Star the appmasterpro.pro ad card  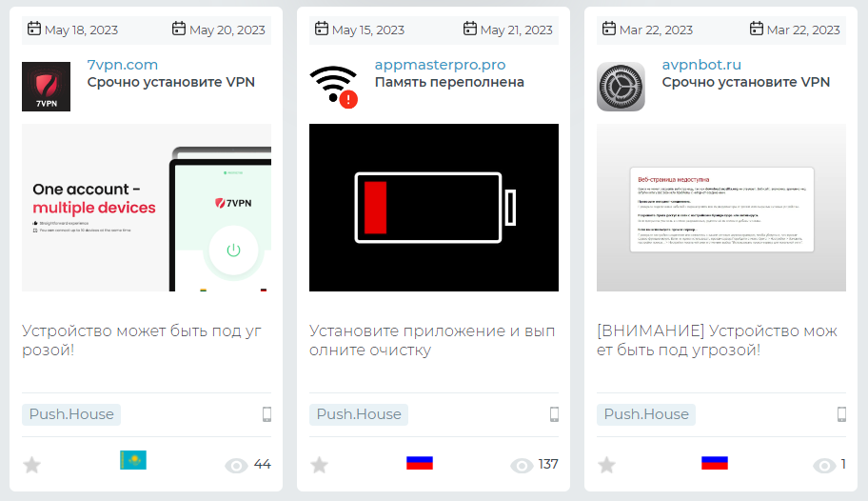point(320,465)
